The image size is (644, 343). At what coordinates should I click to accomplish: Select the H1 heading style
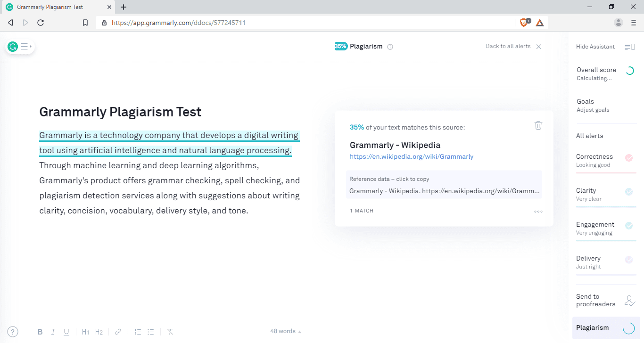click(x=85, y=332)
